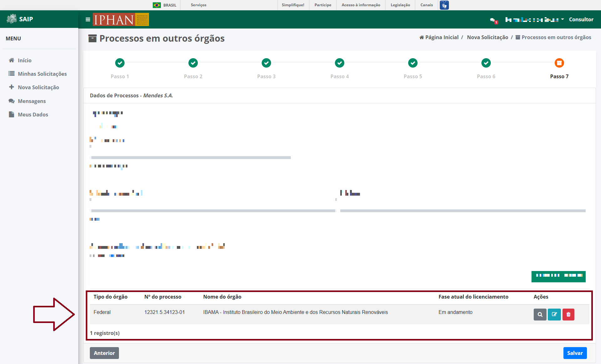Screen dimensions: 601x364
Task: Go to Passo 2 step circle
Action: (x=193, y=63)
